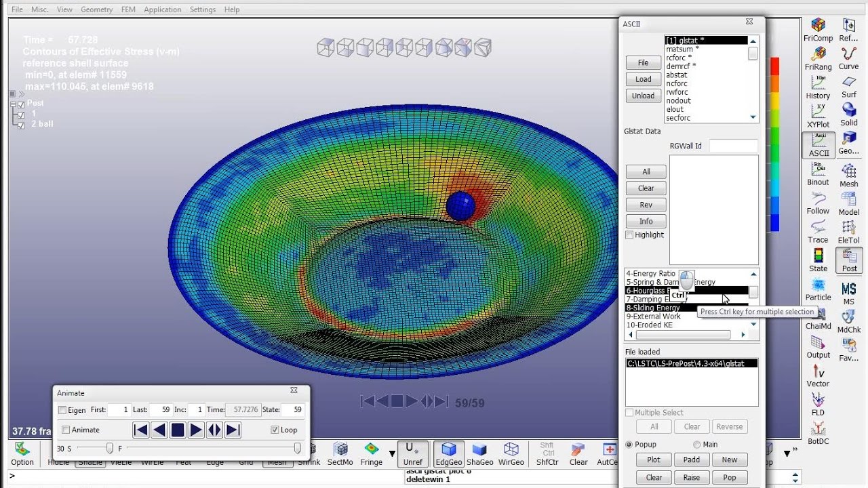The image size is (868, 488).
Task: Click the play forward button in Animate dialog
Action: (x=196, y=430)
